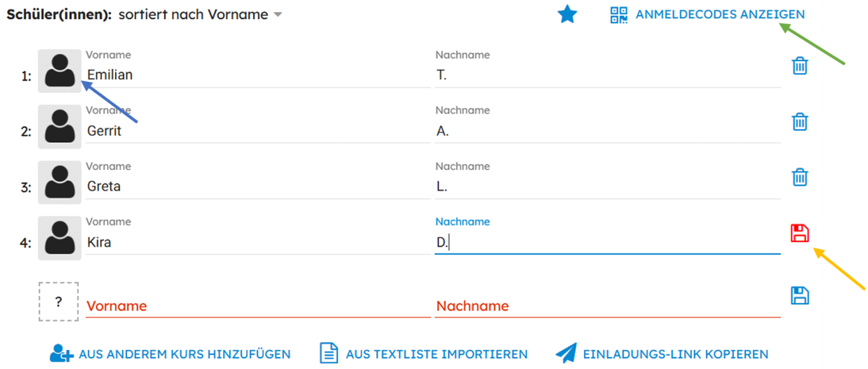
Task: Click Emilian's profile avatar
Action: click(x=60, y=71)
